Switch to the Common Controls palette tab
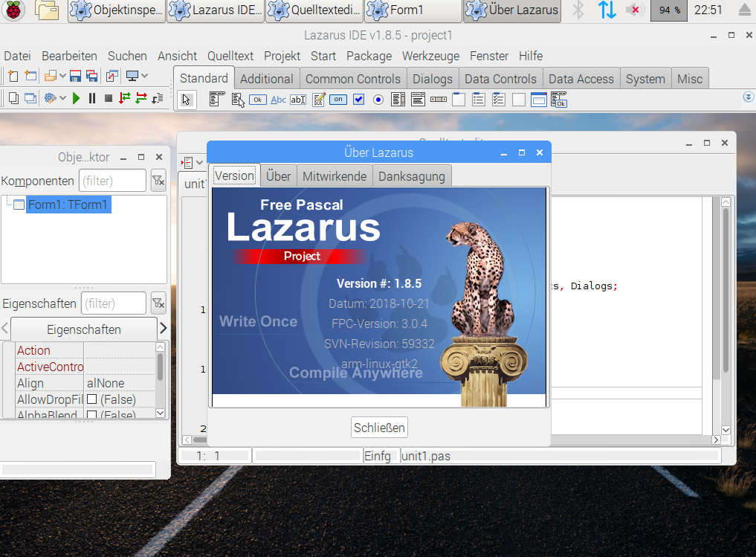Image resolution: width=756 pixels, height=557 pixels. click(353, 79)
